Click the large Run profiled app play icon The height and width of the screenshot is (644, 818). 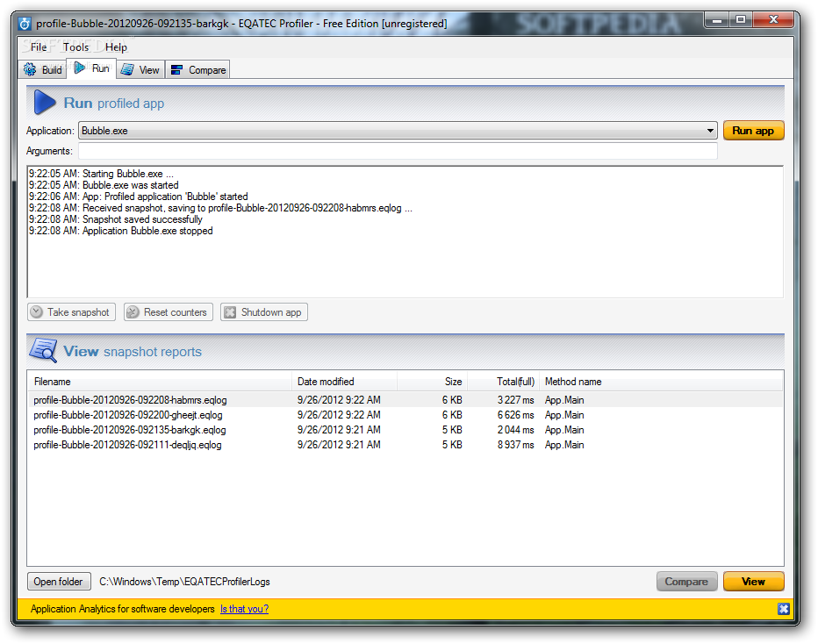coord(45,102)
